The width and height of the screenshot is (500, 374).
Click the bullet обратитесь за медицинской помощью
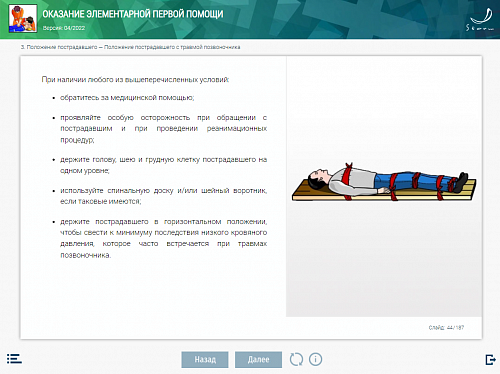click(127, 98)
